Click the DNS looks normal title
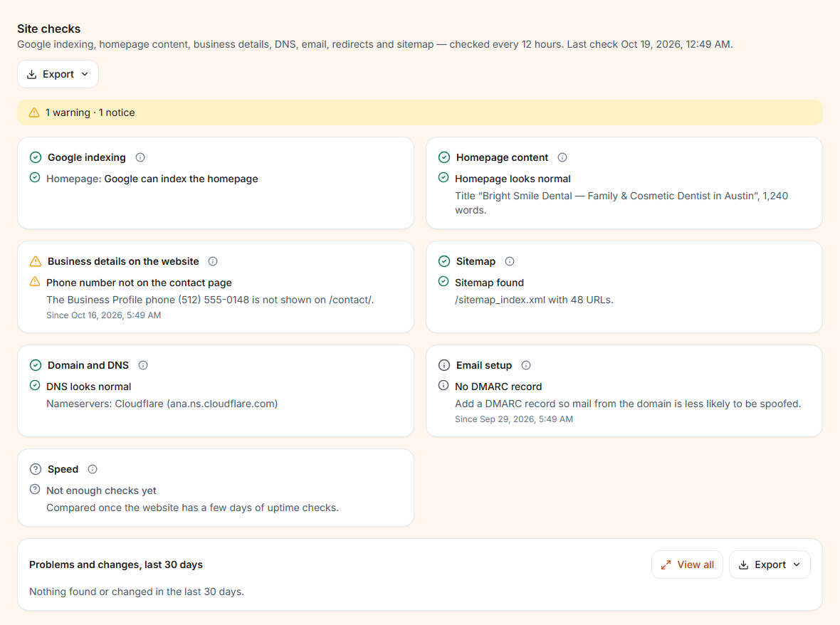 click(88, 387)
